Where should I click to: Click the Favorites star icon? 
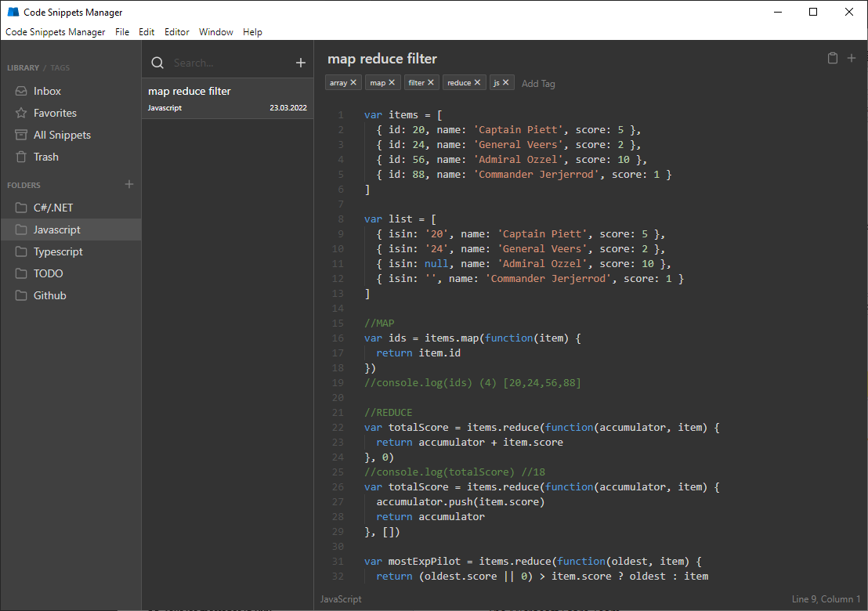coord(21,113)
